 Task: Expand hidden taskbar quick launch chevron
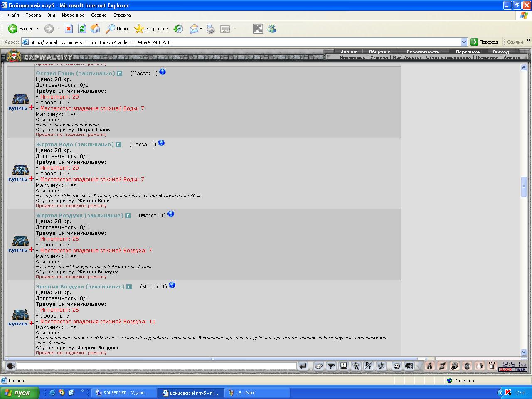pos(82,391)
